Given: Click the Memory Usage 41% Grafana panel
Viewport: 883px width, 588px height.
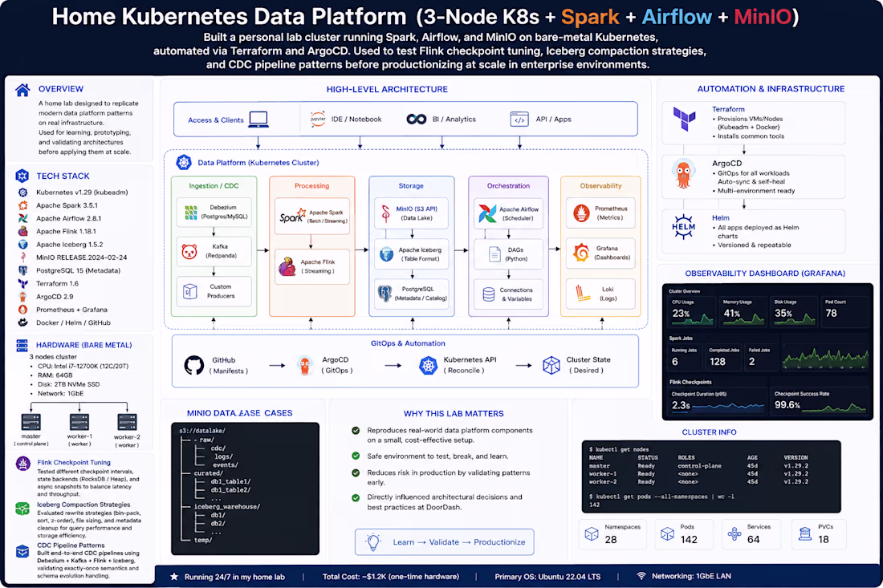Looking at the screenshot, I should 743,312.
